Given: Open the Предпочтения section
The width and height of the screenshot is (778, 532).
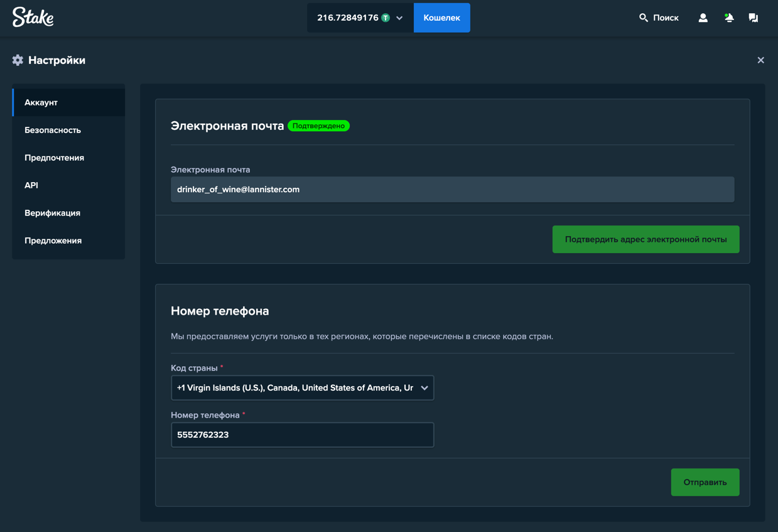Looking at the screenshot, I should 53,158.
